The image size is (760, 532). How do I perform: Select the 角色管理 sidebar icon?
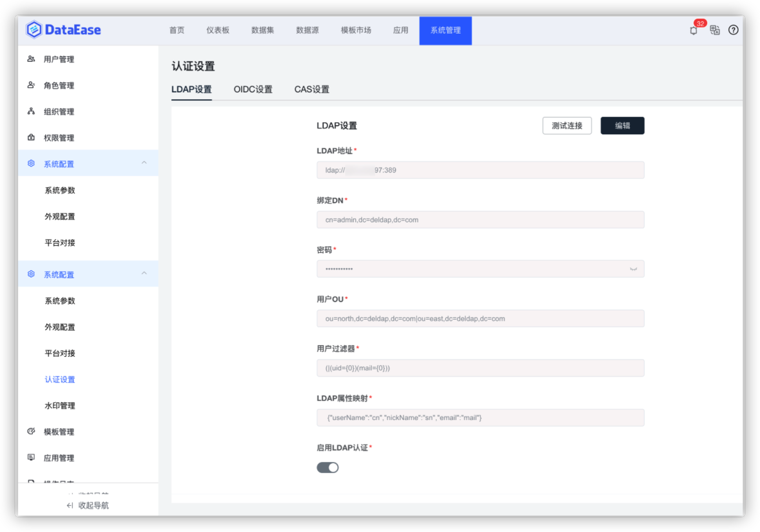coord(30,85)
